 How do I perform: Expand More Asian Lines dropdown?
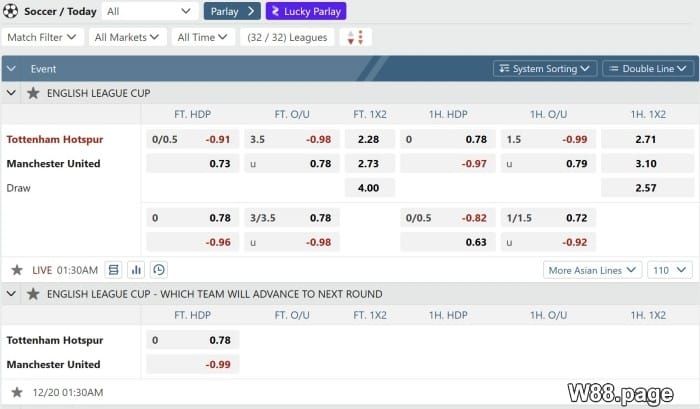pos(592,270)
